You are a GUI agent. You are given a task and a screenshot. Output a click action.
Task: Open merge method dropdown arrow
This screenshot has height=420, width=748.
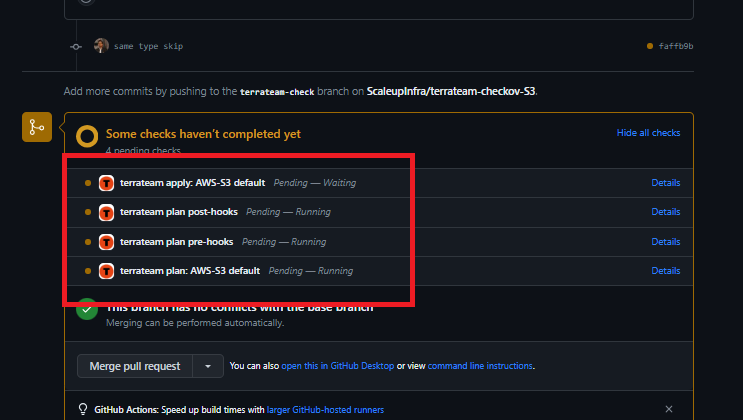pos(208,366)
